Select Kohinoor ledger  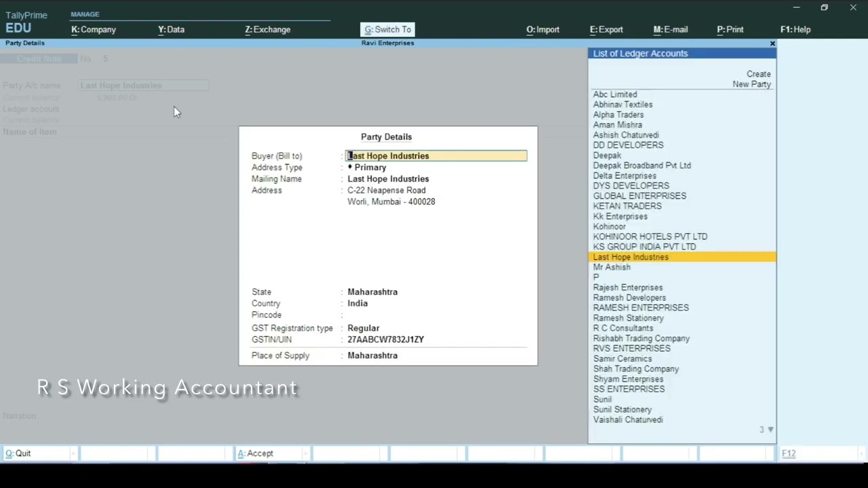pos(609,226)
